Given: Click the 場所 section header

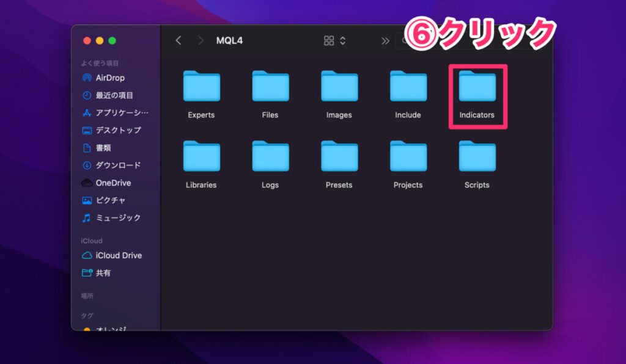Looking at the screenshot, I should 87,296.
